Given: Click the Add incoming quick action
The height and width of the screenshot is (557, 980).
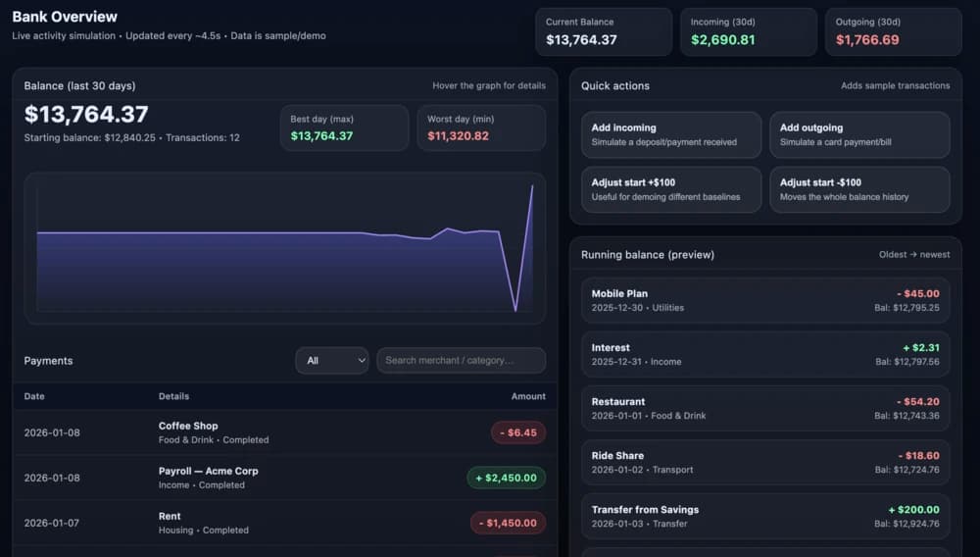Looking at the screenshot, I should (670, 134).
